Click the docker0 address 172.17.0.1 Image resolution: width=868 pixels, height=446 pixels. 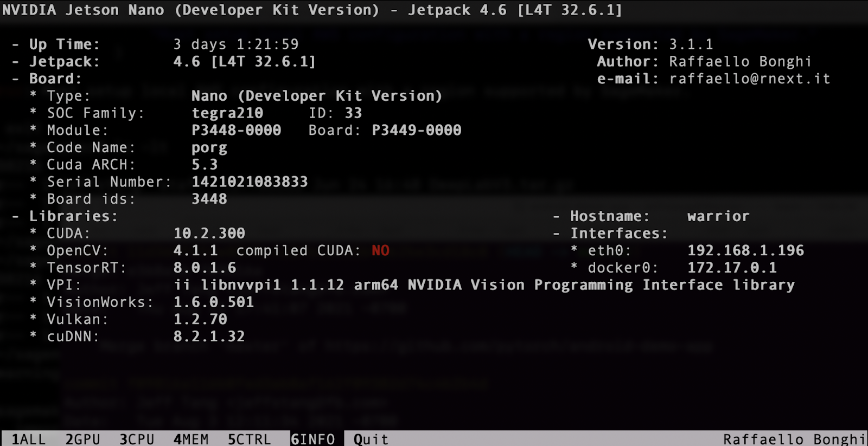point(732,268)
